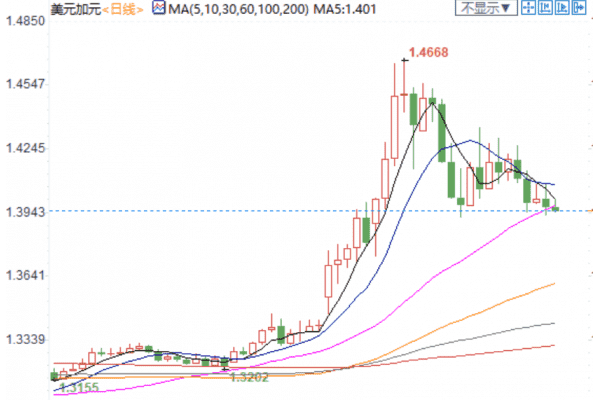The image size is (600, 400).
Task: Click the 1.4245 y-axis price label
Action: point(24,148)
